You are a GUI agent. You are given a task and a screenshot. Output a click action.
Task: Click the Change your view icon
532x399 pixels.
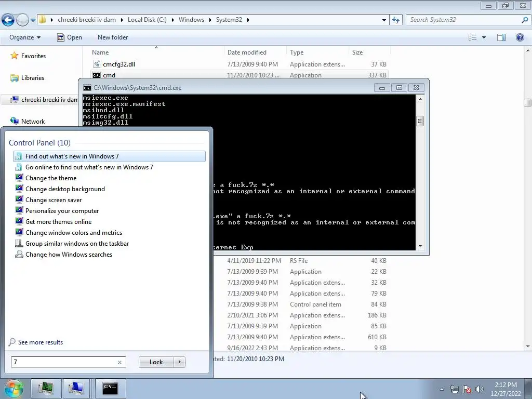(x=473, y=37)
